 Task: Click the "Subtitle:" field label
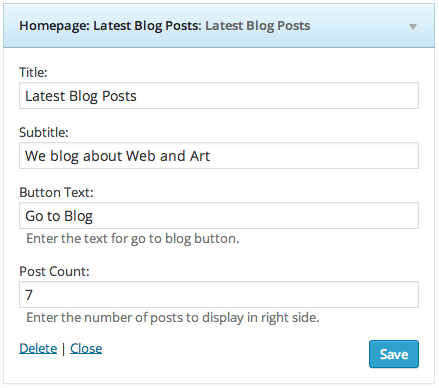[x=44, y=132]
